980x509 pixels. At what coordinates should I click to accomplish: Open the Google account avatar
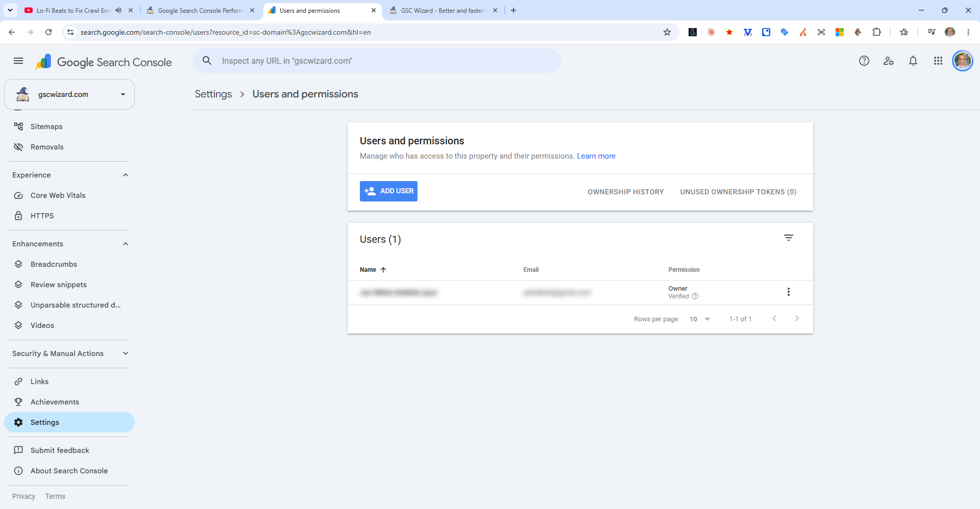point(963,61)
